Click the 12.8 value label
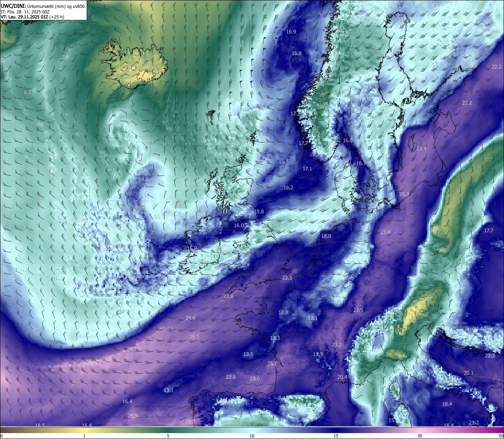 [283, 313]
